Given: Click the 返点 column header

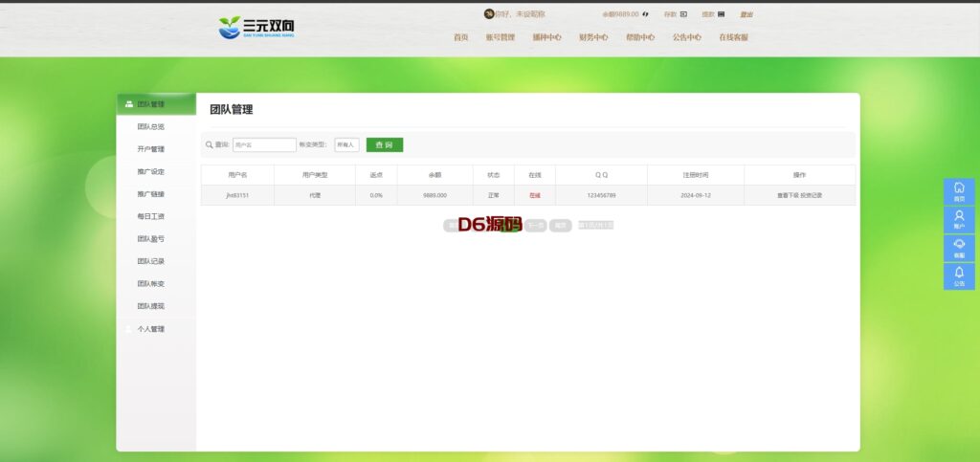Looking at the screenshot, I should (x=376, y=175).
